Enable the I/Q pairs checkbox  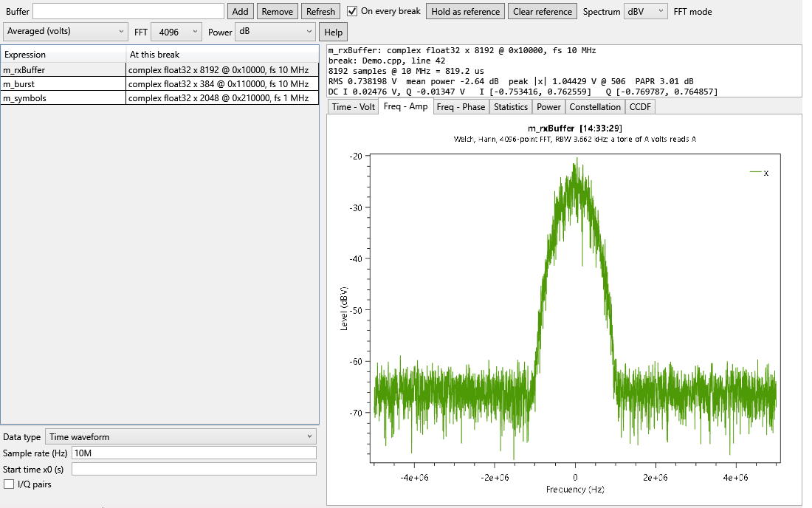tap(9, 484)
